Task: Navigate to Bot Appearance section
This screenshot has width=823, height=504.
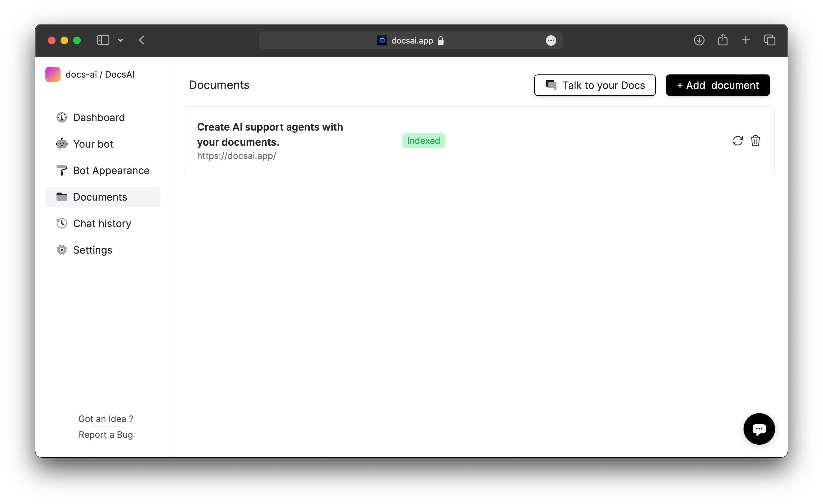Action: [111, 170]
